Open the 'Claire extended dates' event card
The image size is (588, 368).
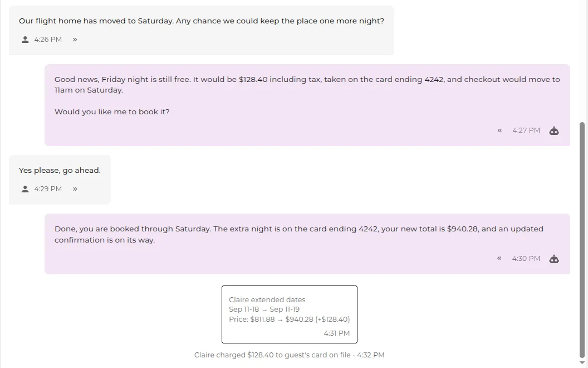[290, 314]
